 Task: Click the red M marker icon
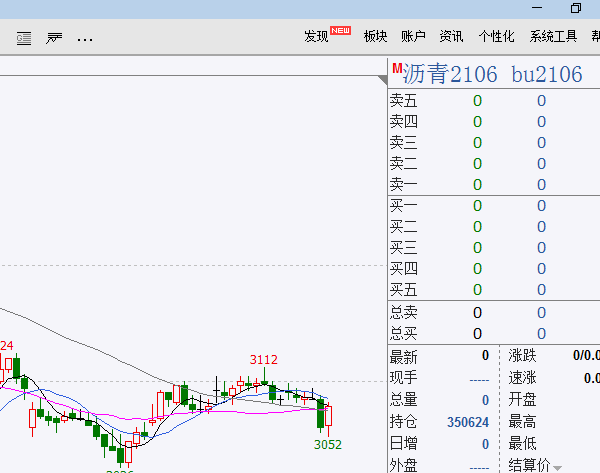pyautogui.click(x=397, y=69)
